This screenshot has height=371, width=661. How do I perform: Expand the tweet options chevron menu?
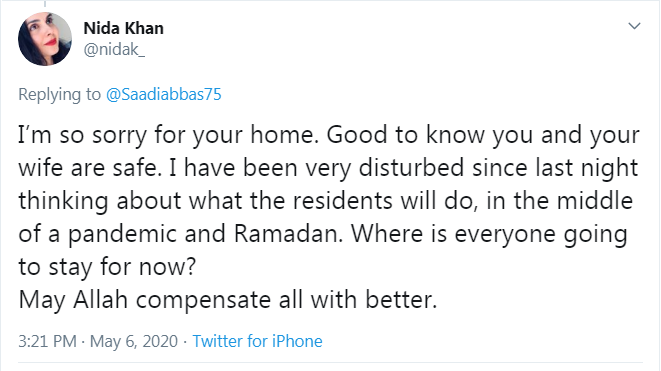pos(634,26)
